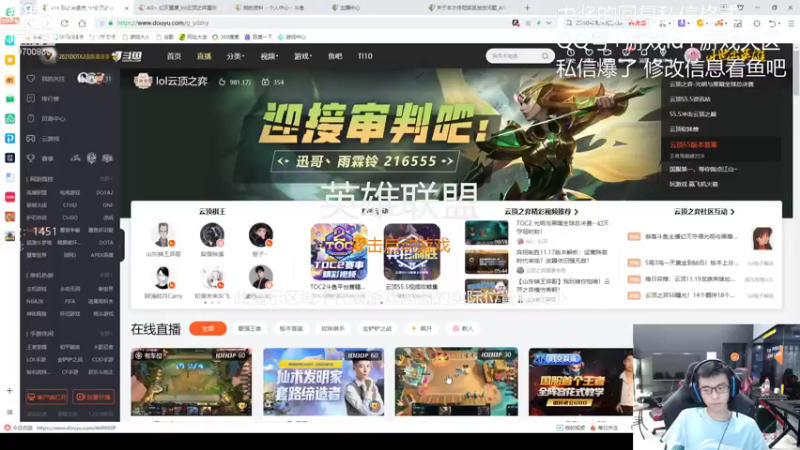Screen dimensions: 800x450
Task: Expand 云顶之弈社区互动 chevron
Action: [732, 212]
